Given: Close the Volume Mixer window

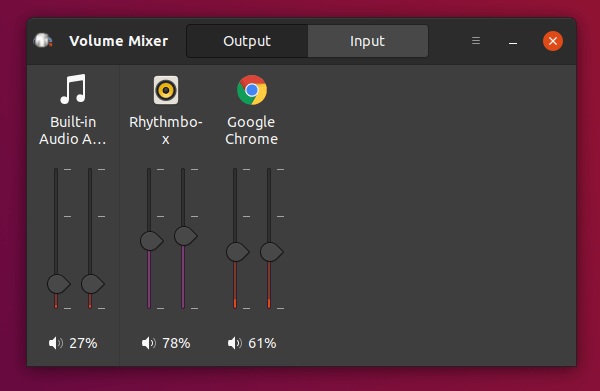Looking at the screenshot, I should pyautogui.click(x=553, y=41).
